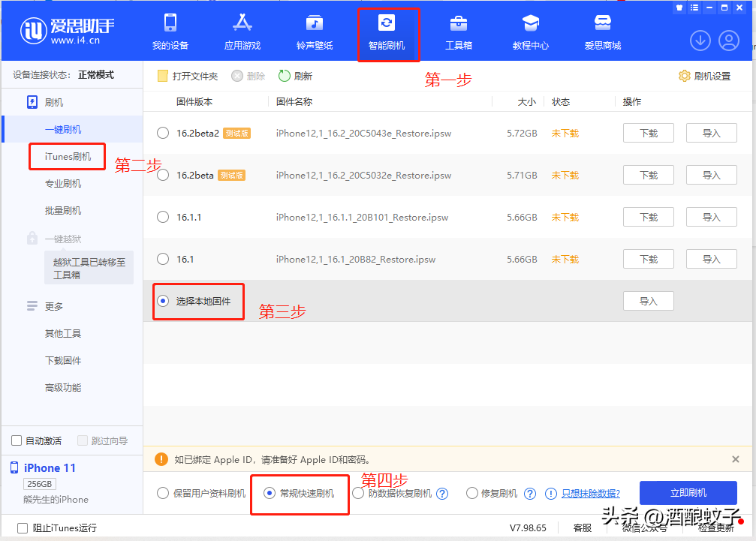Click version number V7.98.65

click(x=528, y=528)
